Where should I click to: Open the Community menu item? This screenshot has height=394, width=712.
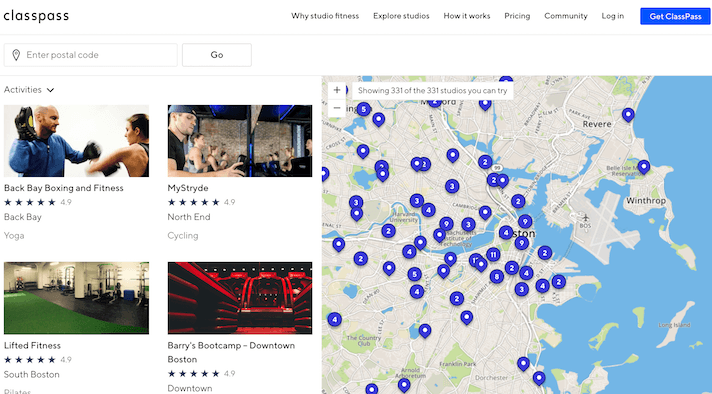coord(566,16)
